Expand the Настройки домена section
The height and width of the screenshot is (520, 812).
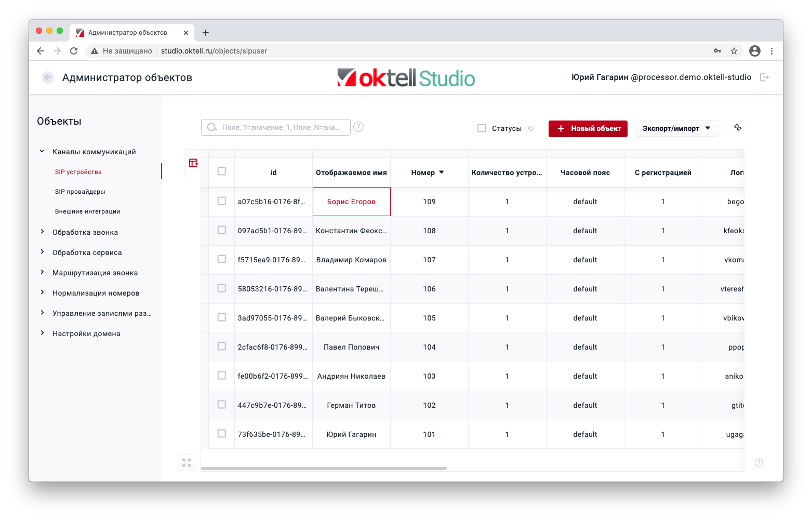tap(42, 333)
